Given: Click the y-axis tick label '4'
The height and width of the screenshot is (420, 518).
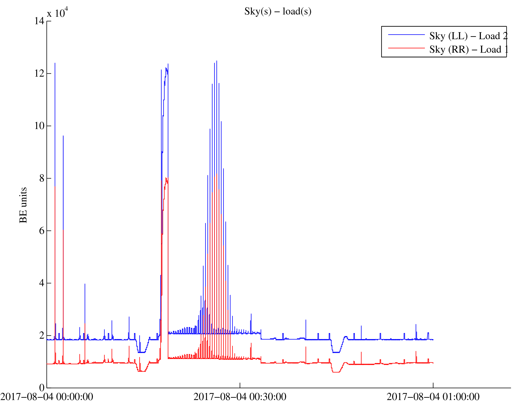Looking at the screenshot, I should (42, 283).
